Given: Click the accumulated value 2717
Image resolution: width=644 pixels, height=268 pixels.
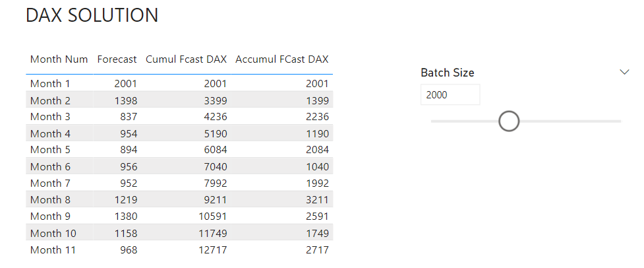Looking at the screenshot, I should click(x=318, y=250).
